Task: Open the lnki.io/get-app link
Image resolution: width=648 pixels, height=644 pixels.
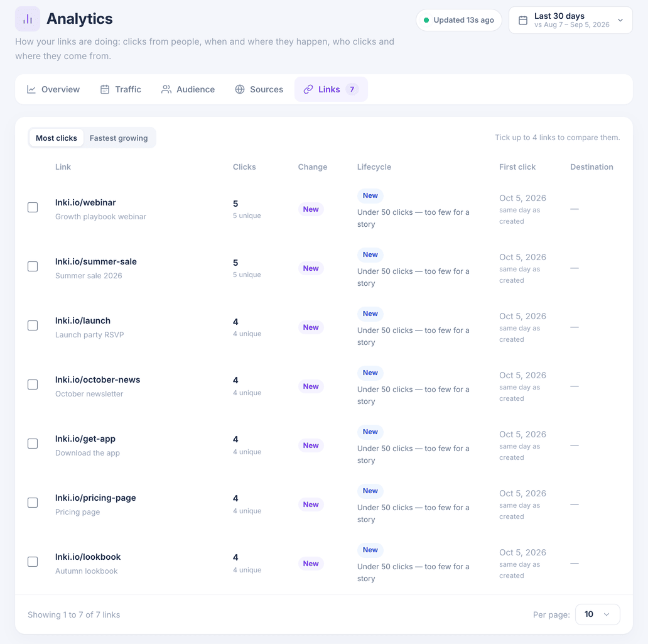Action: coord(85,439)
